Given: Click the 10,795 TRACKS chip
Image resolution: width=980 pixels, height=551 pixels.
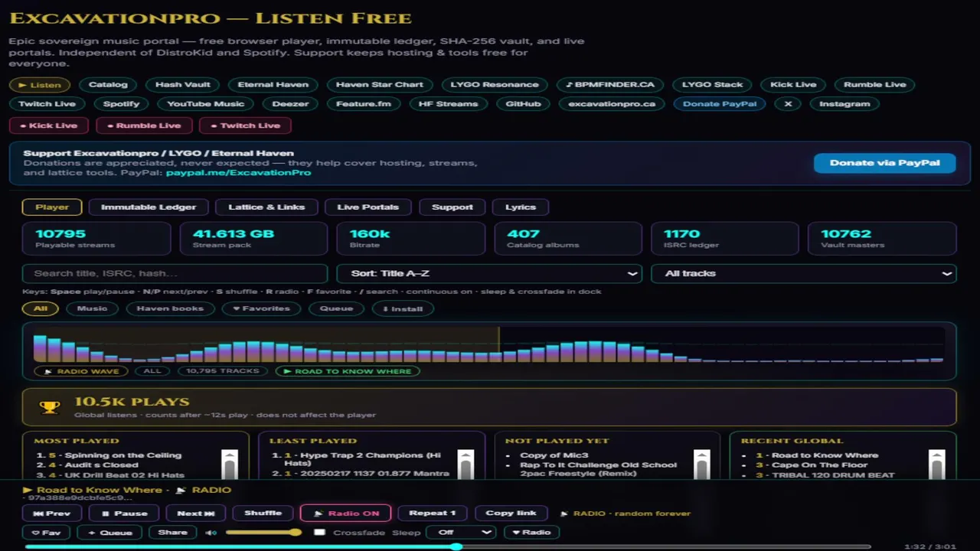Looking at the screenshot, I should click(223, 371).
